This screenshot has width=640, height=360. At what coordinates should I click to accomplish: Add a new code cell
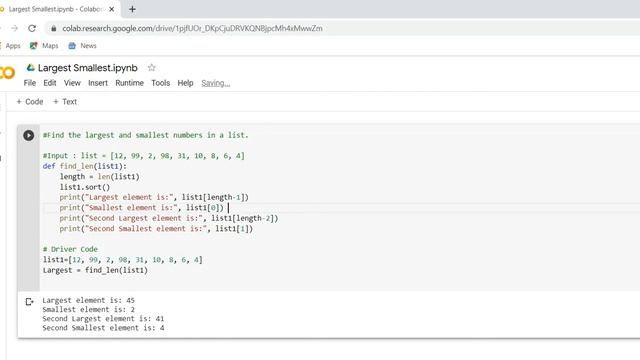coord(30,102)
